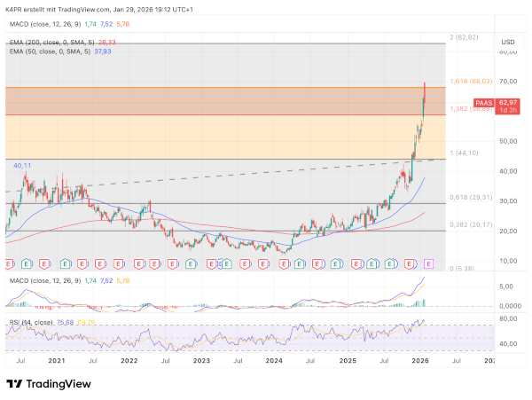
Task: Click the 2024 label on time axis
Action: [x=274, y=362]
